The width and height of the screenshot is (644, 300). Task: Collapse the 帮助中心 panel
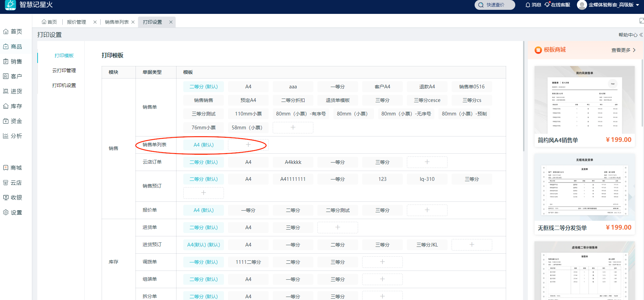641,35
